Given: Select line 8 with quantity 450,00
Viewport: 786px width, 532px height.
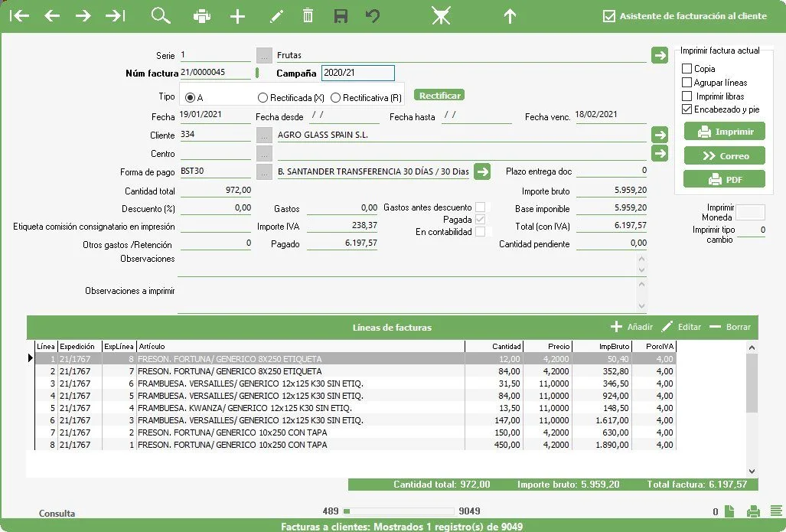Looking at the screenshot, I should tap(355, 445).
